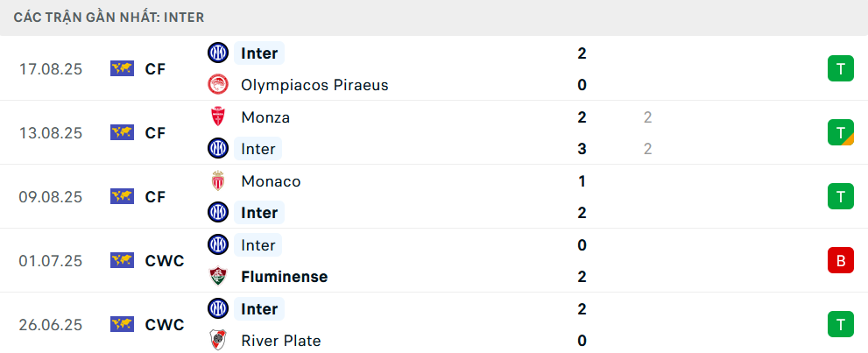Click CF competition label on 09.08.25
Image resolution: width=868 pixels, height=353 pixels.
155,196
